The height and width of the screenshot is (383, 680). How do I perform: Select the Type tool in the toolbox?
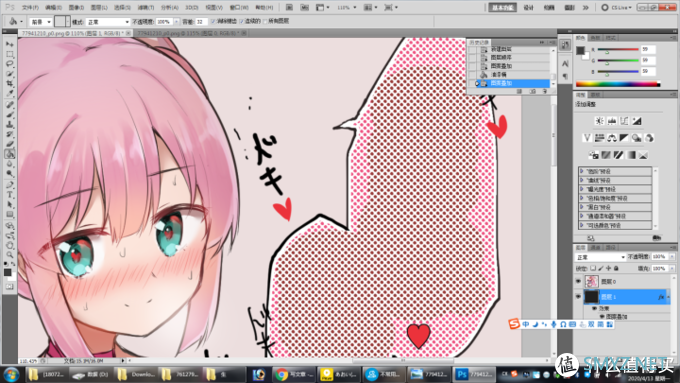[10, 195]
